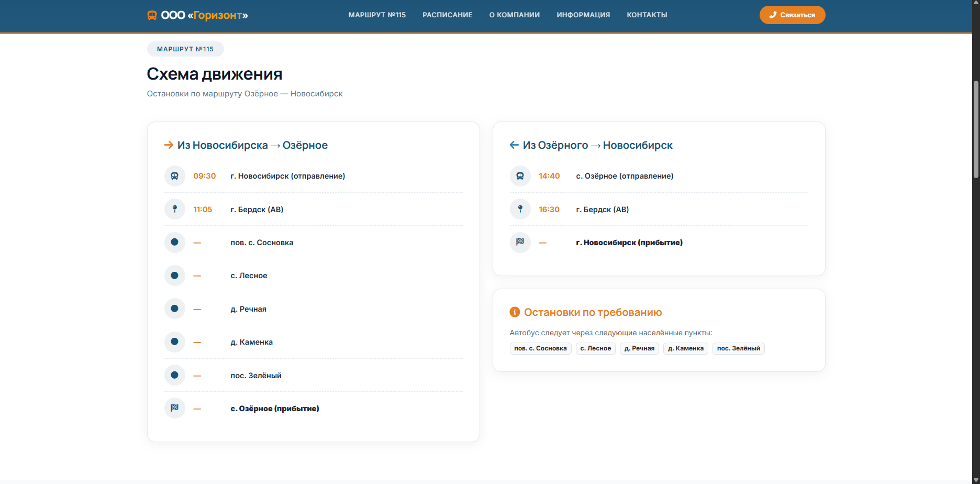Navigate to the КОНТАКТЫ menu item
This screenshot has width=980, height=484.
pos(647,15)
